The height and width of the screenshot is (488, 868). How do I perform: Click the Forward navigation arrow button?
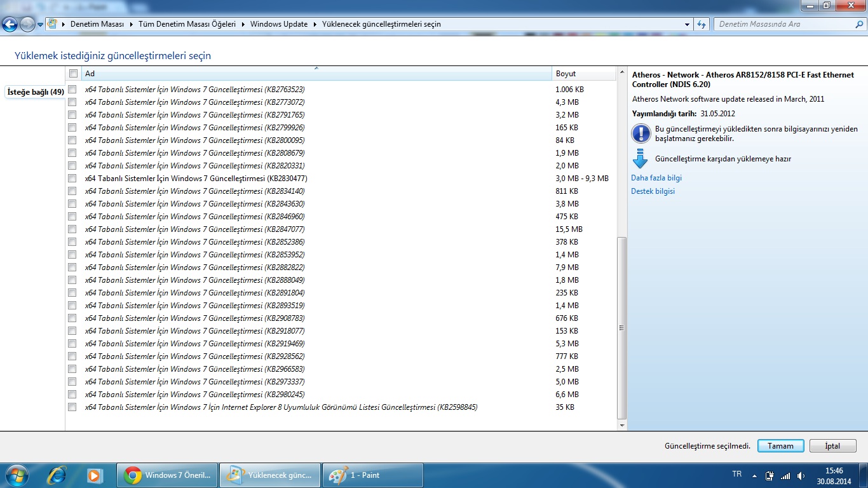[27, 25]
